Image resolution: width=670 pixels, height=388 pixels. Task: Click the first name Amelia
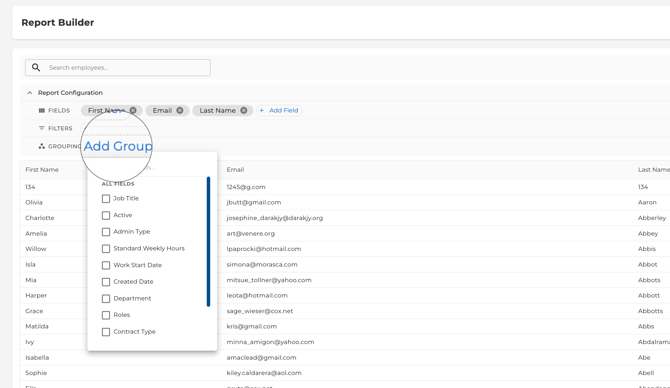click(36, 234)
